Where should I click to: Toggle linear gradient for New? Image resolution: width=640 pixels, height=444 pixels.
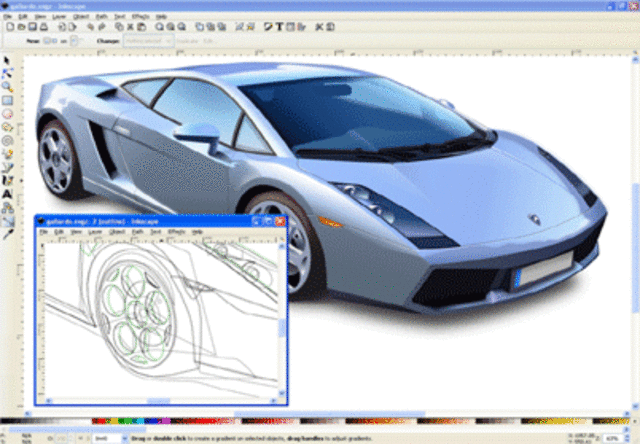(x=47, y=41)
